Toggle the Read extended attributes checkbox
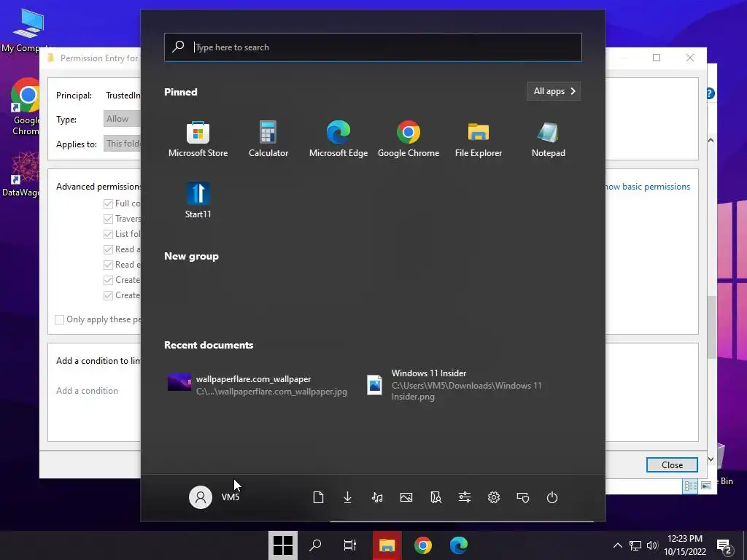This screenshot has width=747, height=560. pos(108,265)
